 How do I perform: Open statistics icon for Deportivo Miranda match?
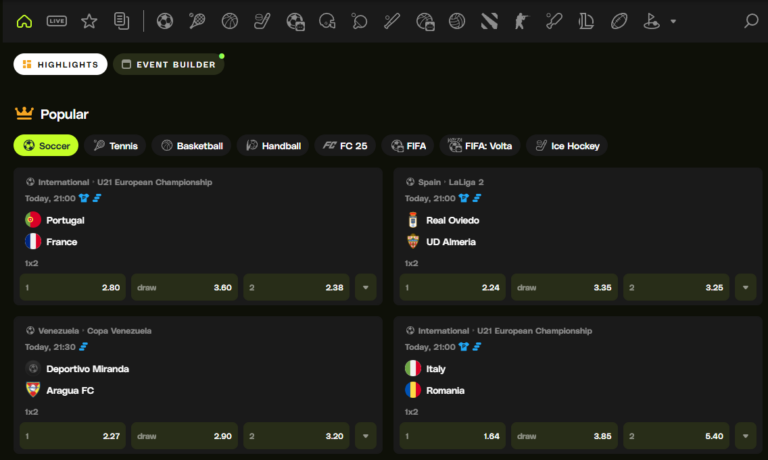click(x=84, y=346)
